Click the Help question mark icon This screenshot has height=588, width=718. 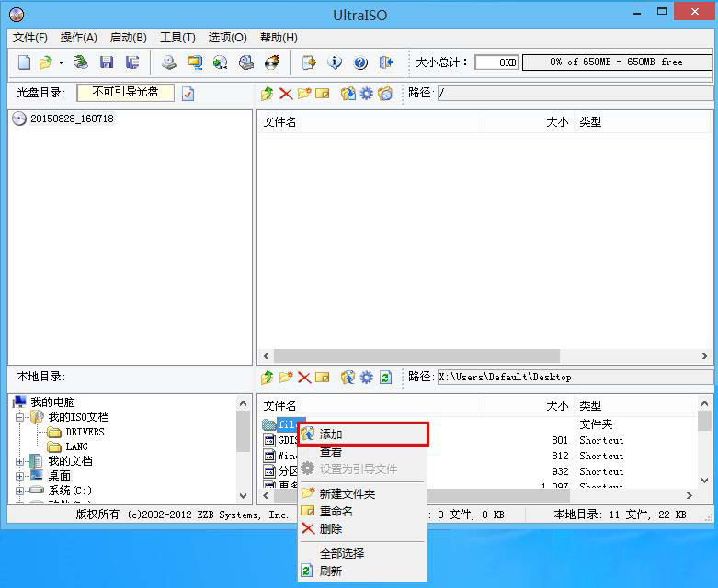(360, 62)
